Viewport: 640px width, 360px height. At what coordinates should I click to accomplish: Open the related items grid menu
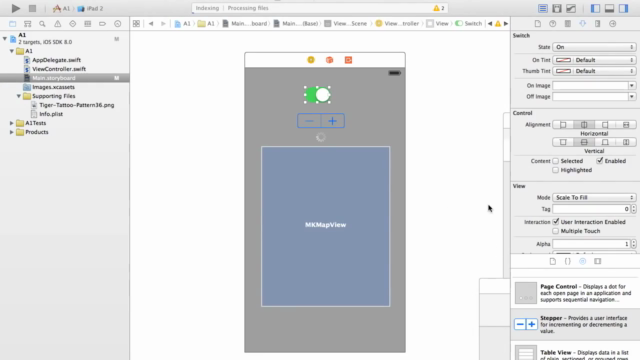coord(136,24)
